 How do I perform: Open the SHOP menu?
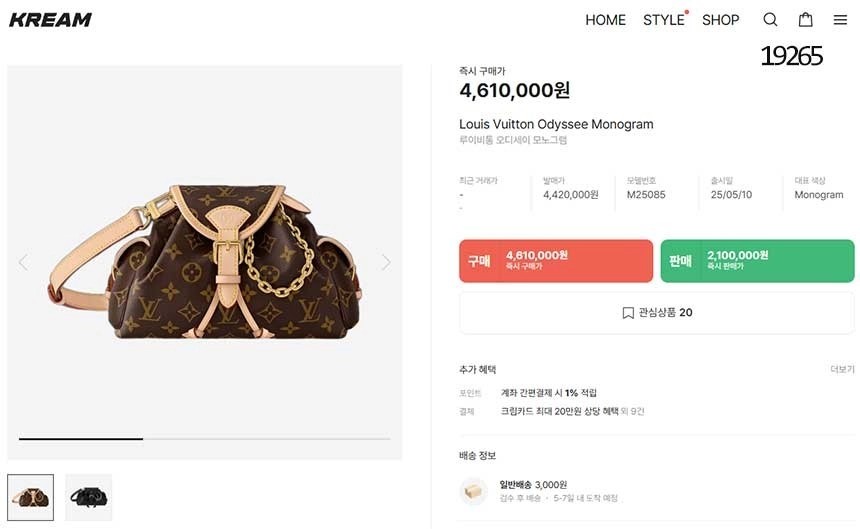720,20
